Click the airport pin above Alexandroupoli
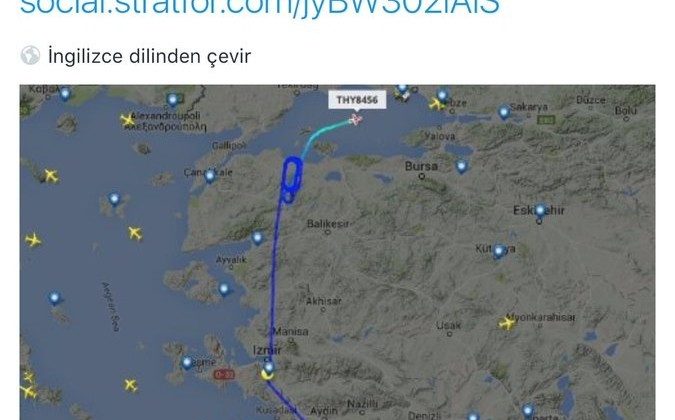The width and height of the screenshot is (675, 420). coord(173,100)
